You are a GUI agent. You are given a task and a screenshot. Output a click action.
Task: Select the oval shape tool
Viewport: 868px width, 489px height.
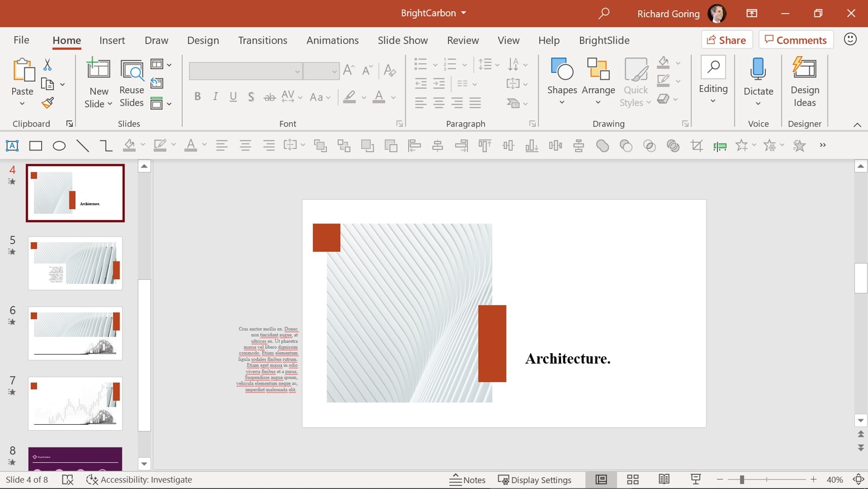[59, 146]
